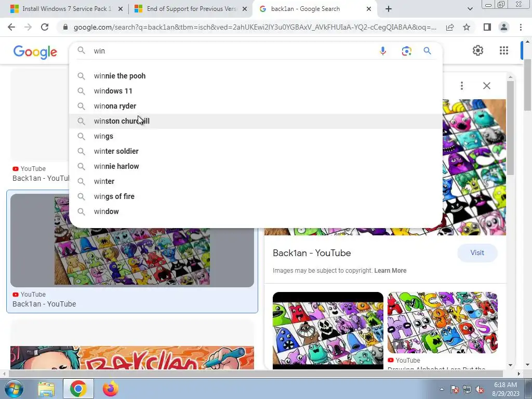Open the Back1an - YouTube preview title

312,253
